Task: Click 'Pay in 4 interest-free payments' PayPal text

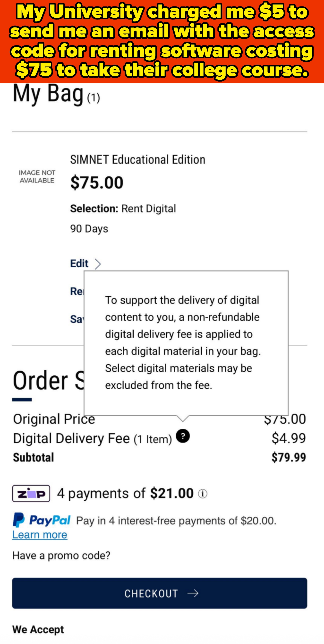Action: (x=176, y=521)
